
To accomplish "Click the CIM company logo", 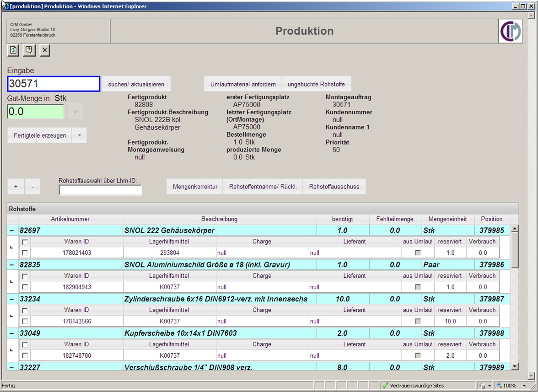I will [511, 31].
